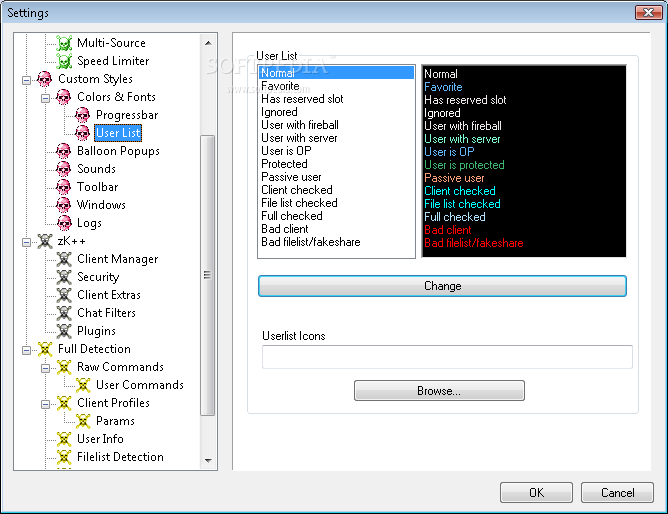This screenshot has height=514, width=668.
Task: Click the pink skull icon beside Colors & Fonts
Action: (x=64, y=97)
